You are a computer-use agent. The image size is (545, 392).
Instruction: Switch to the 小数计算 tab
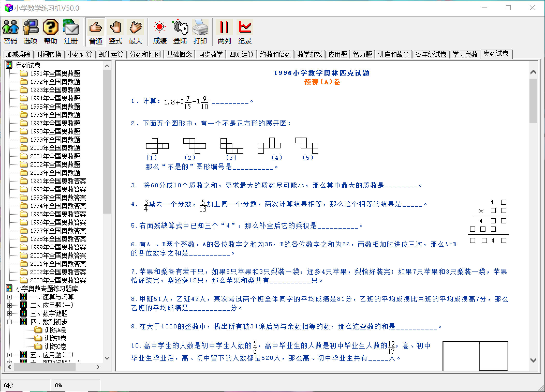click(80, 54)
